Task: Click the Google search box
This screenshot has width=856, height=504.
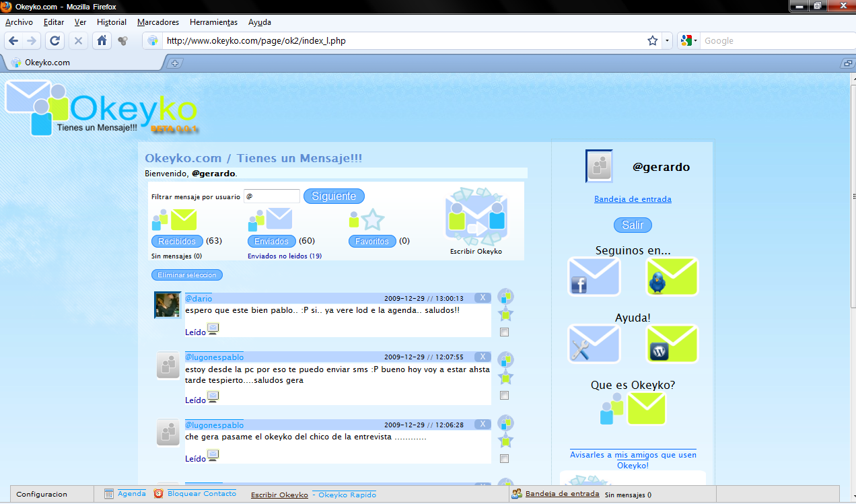Action: pyautogui.click(x=777, y=41)
